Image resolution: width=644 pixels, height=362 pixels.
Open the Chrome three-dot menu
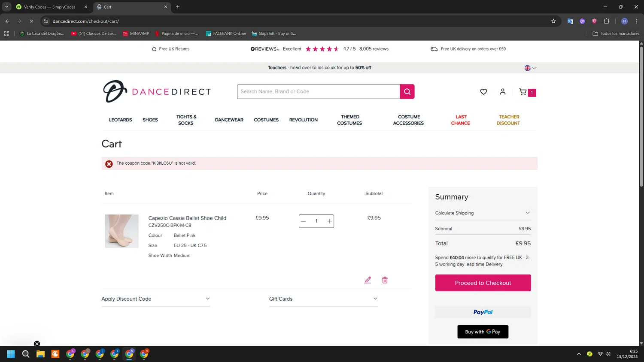click(637, 21)
